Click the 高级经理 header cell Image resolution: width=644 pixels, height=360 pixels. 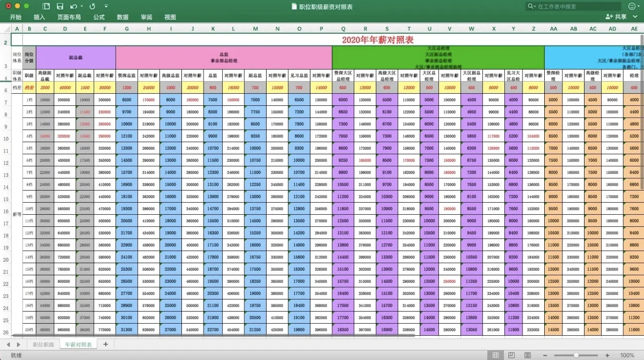593,76
